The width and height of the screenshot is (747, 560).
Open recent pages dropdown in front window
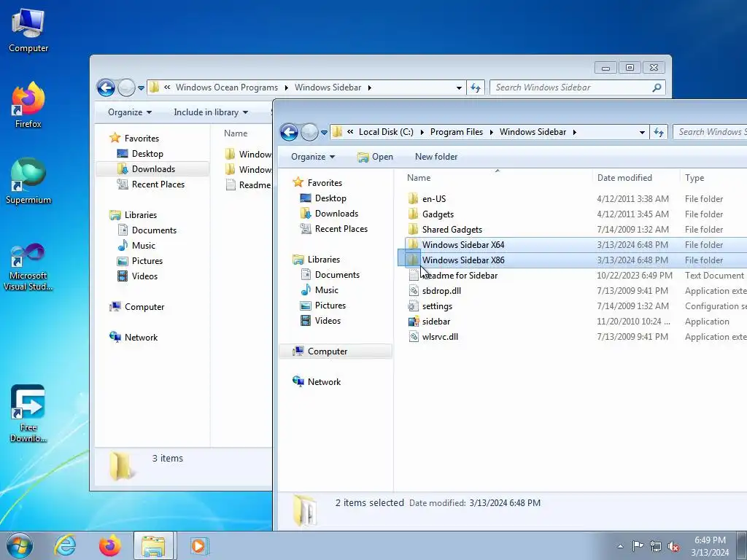pos(325,133)
